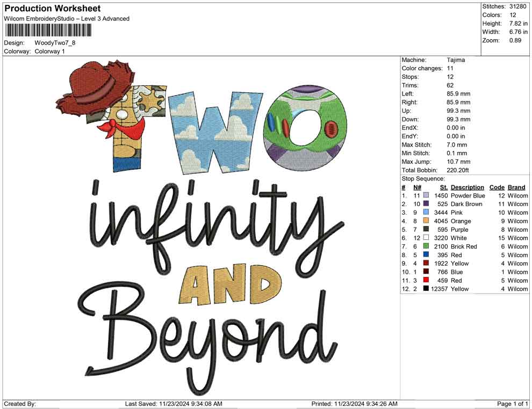Select the Powder Blue description text

click(x=468, y=195)
